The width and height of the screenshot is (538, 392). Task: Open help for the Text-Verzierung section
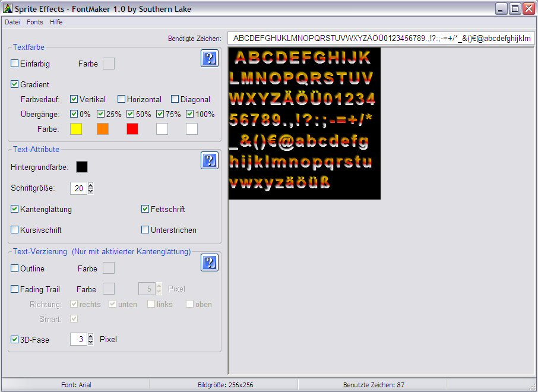click(x=209, y=263)
